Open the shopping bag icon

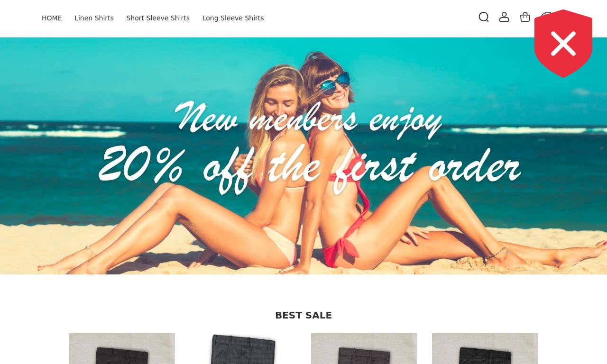pos(525,17)
